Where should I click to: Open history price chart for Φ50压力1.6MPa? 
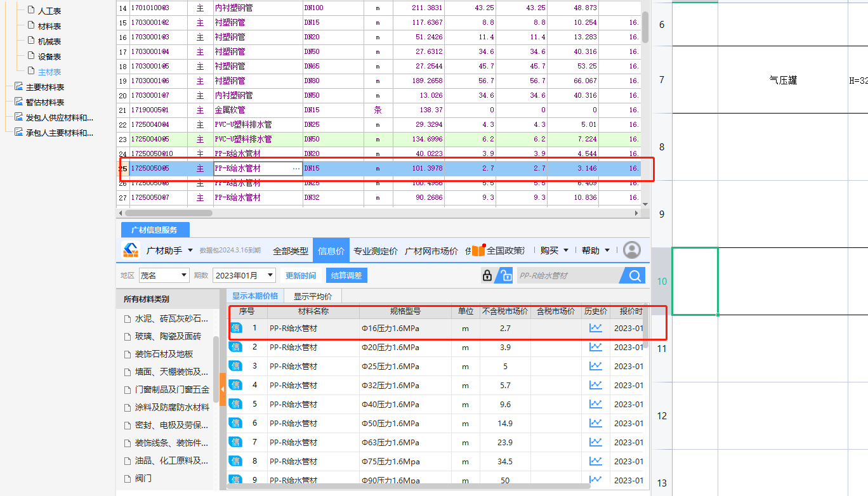tap(596, 423)
